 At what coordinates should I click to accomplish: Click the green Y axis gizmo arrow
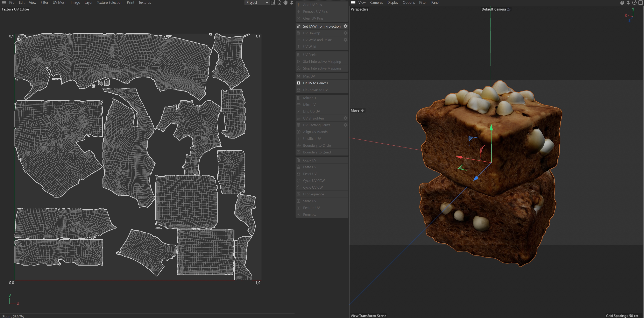[491, 127]
